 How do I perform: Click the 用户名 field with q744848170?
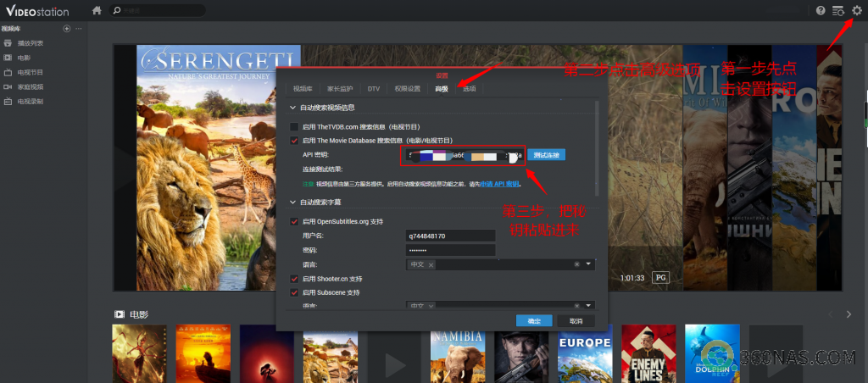(x=451, y=236)
